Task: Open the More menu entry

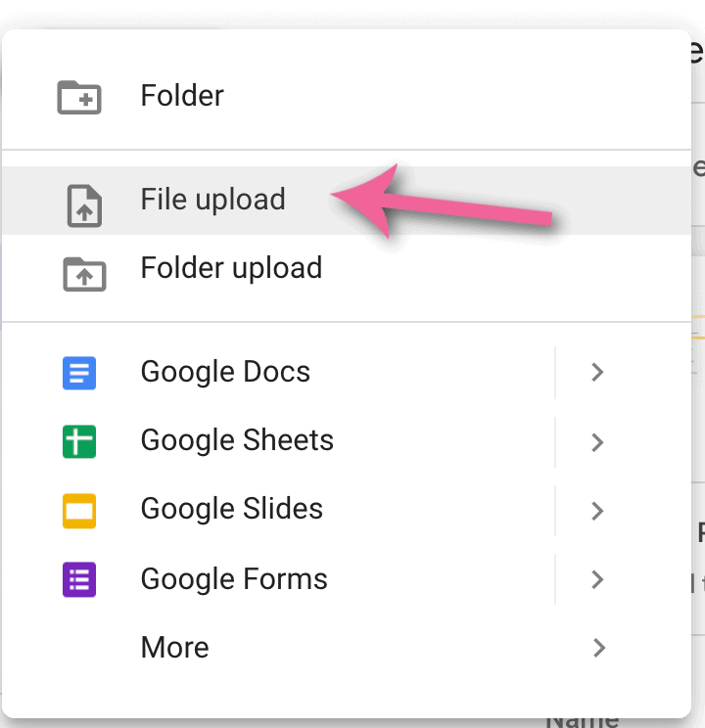Action: [x=347, y=647]
